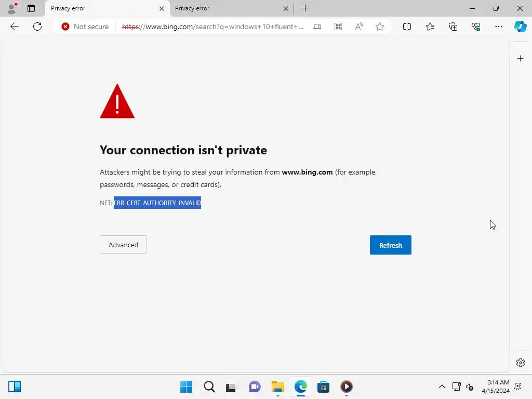This screenshot has height=399, width=532.
Task: Open the media player taskbar icon
Action: [x=347, y=387]
